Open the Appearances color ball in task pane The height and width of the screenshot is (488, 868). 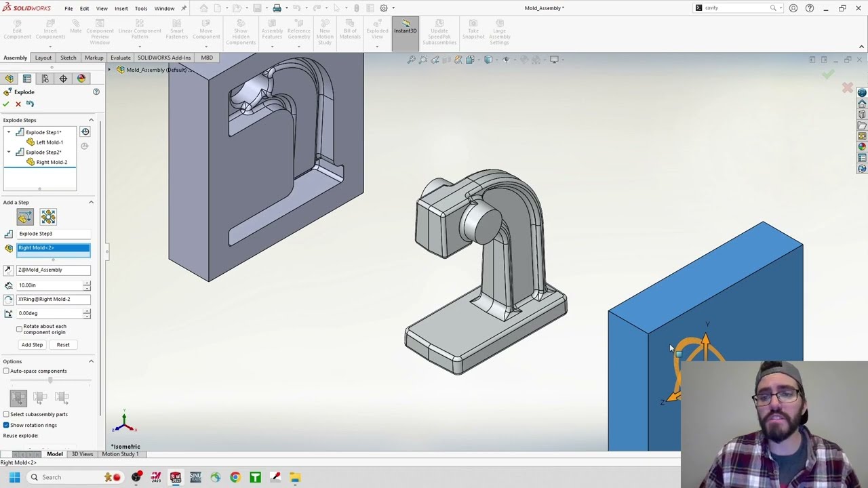coord(862,147)
